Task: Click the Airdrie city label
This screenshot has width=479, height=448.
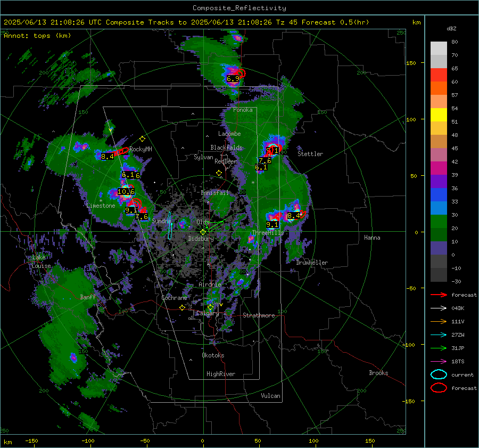Action: click(x=210, y=284)
